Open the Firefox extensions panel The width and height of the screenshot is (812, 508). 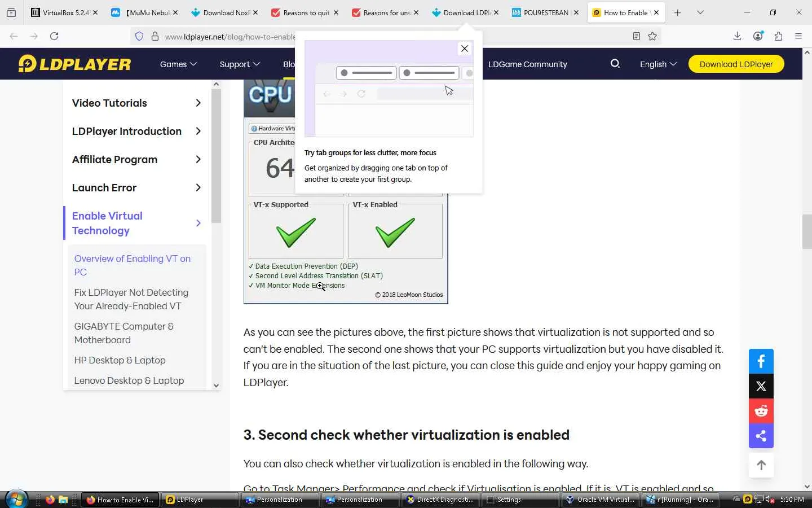[778, 36]
